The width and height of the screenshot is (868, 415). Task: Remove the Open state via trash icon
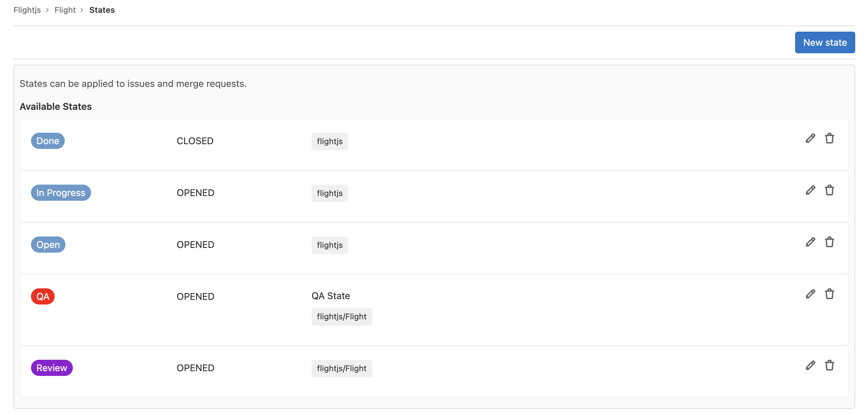(x=829, y=242)
